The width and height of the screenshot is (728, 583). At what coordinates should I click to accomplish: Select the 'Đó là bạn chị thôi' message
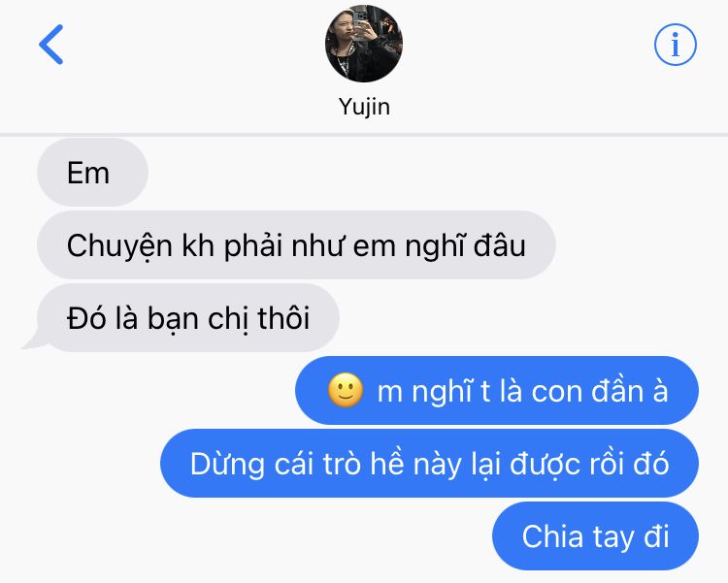point(187,318)
